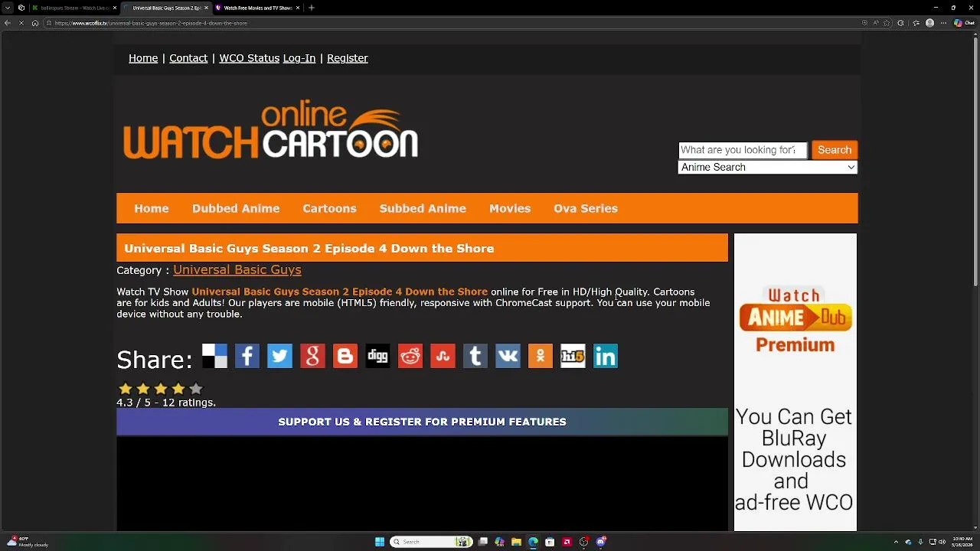Rate the episode five stars
Screen dimensions: 980x551
[195, 389]
